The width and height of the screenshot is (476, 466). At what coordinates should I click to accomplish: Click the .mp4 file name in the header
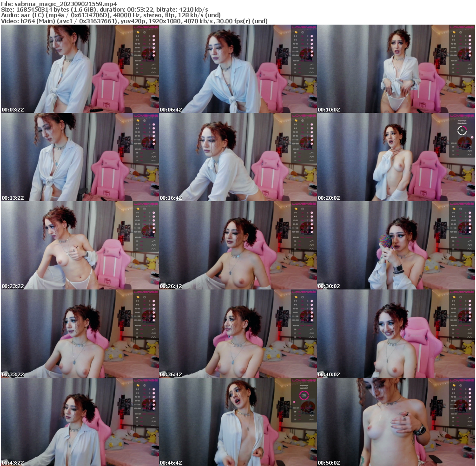[66, 3]
